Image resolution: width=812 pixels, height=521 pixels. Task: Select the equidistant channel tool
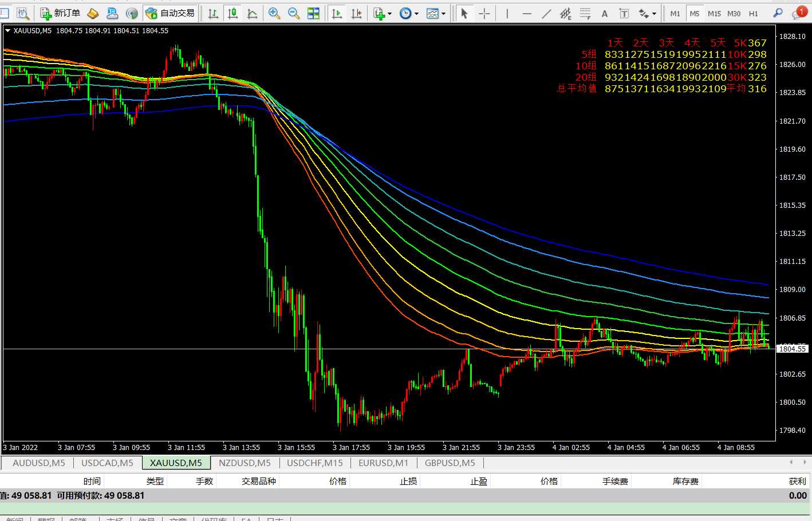click(x=566, y=13)
